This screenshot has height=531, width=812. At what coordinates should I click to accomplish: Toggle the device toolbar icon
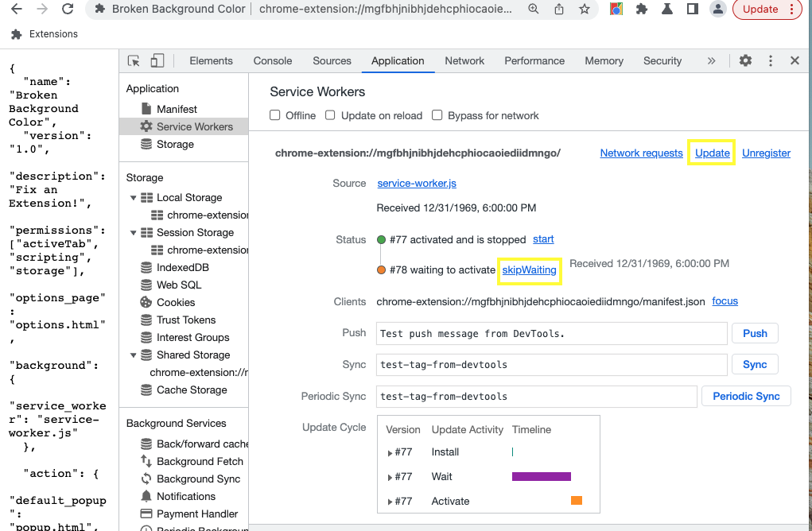click(155, 60)
